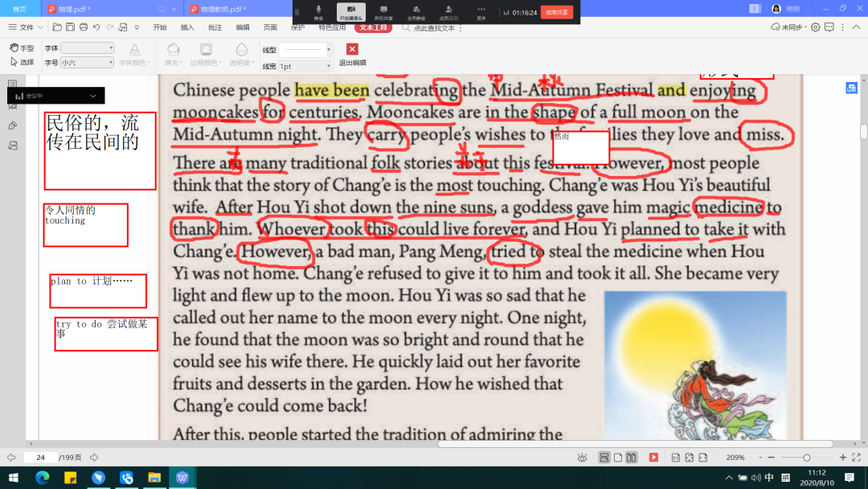The width and height of the screenshot is (868, 489).
Task: Open the font size (小六) dropdown
Action: coord(88,63)
